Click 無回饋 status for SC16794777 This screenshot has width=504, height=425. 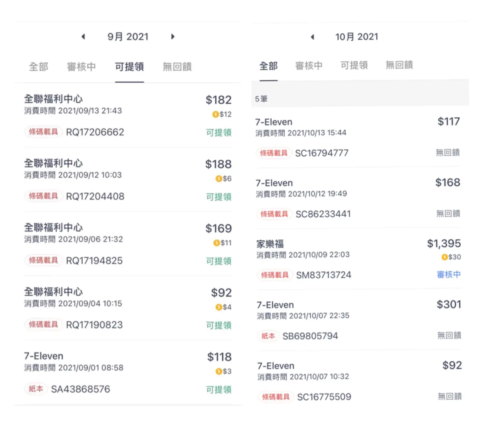(448, 152)
